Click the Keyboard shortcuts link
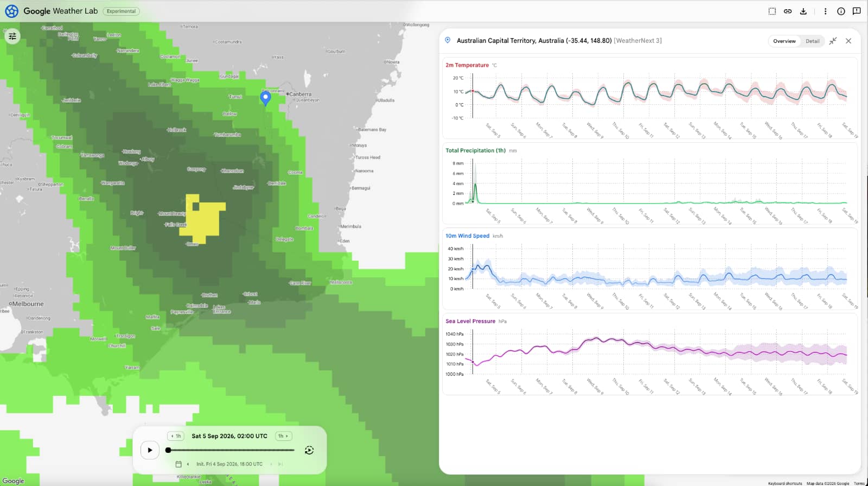Screen dimensions: 868x486 pos(785,483)
